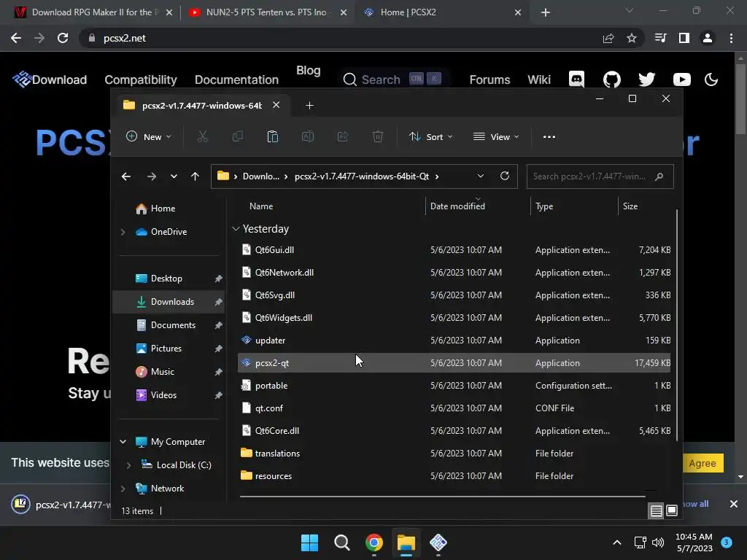Select Desktop in the navigation pane
747x560 pixels.
coord(169,279)
